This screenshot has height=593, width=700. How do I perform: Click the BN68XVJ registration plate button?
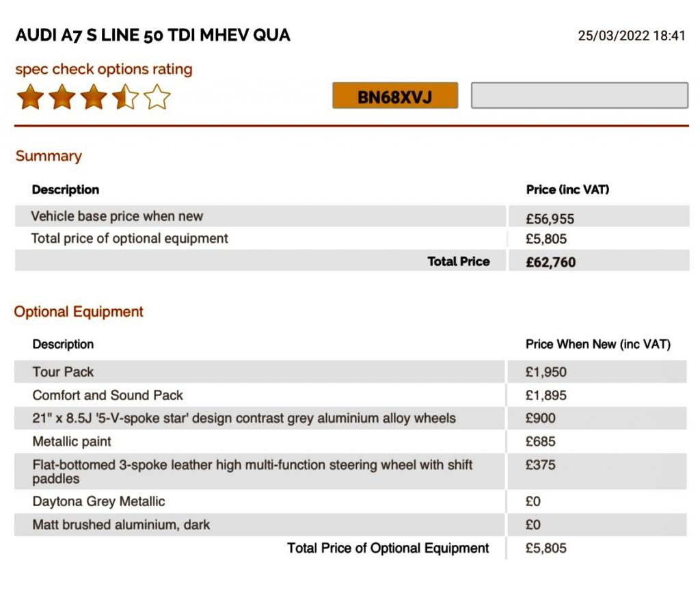click(x=395, y=96)
